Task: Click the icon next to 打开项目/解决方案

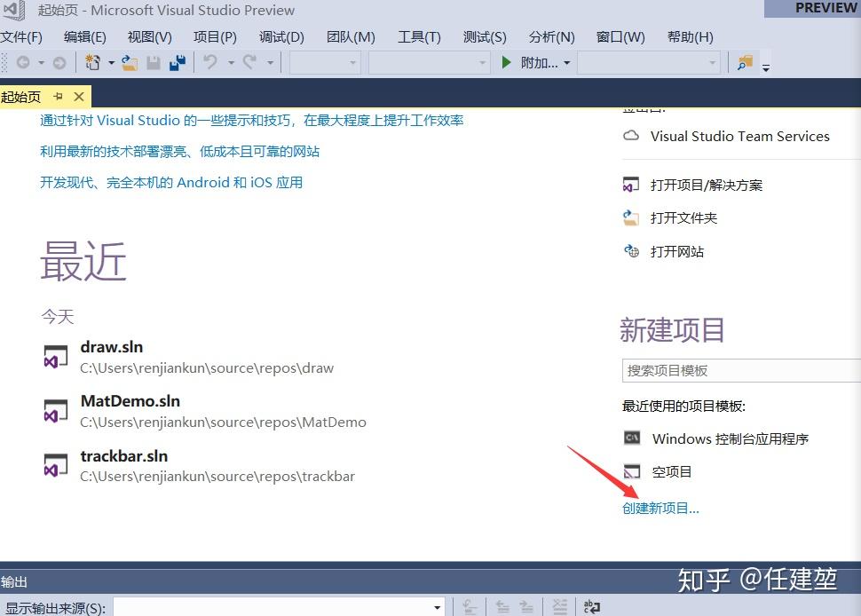Action: click(x=631, y=185)
